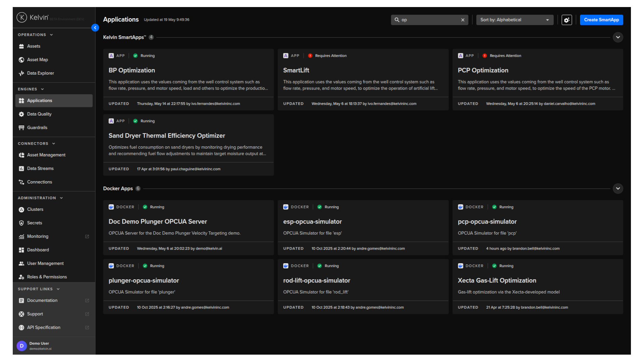Open the Sort by: Alphabetical dropdown
This screenshot has height=362, width=644.
(515, 20)
